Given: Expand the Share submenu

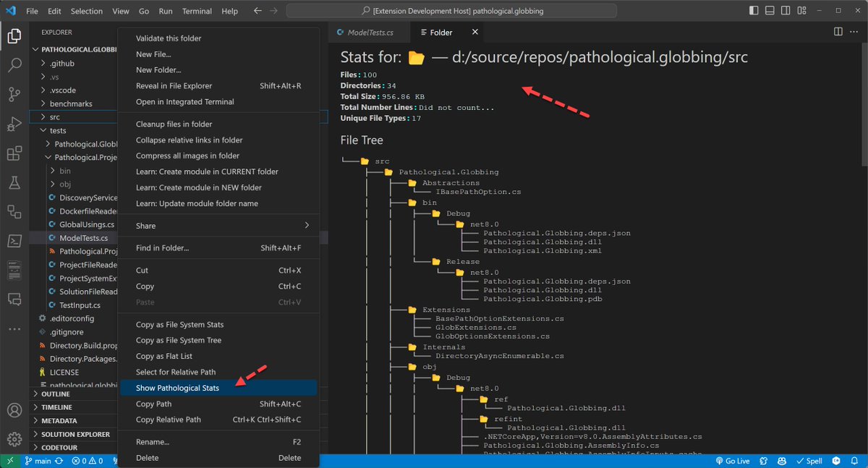Looking at the screenshot, I should [x=218, y=226].
